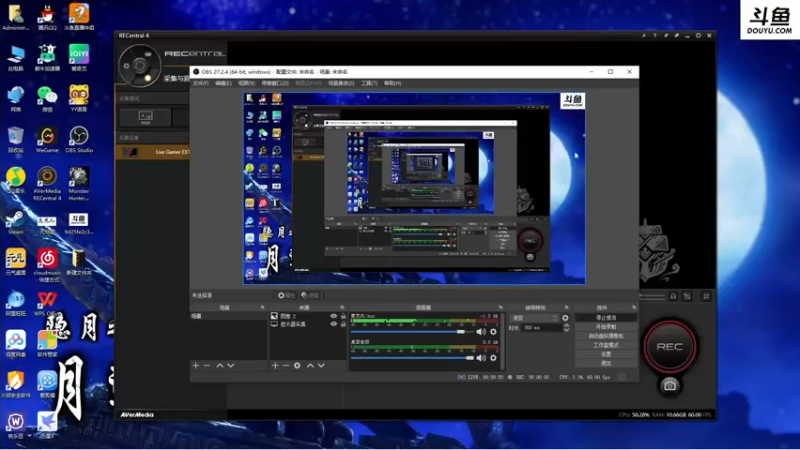Screen dimensions: 800x450
Task: Open AVerMedia RECentral 4 desktop shortcut
Action: pyautogui.click(x=47, y=184)
